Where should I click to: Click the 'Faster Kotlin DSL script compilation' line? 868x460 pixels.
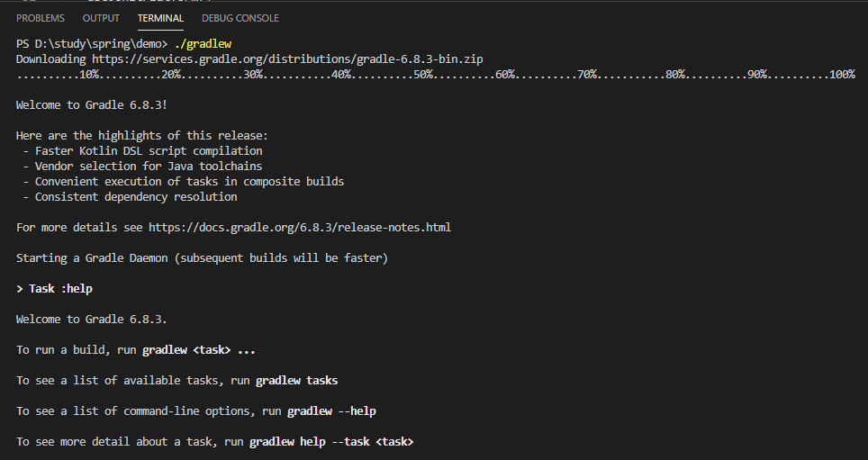tap(149, 150)
